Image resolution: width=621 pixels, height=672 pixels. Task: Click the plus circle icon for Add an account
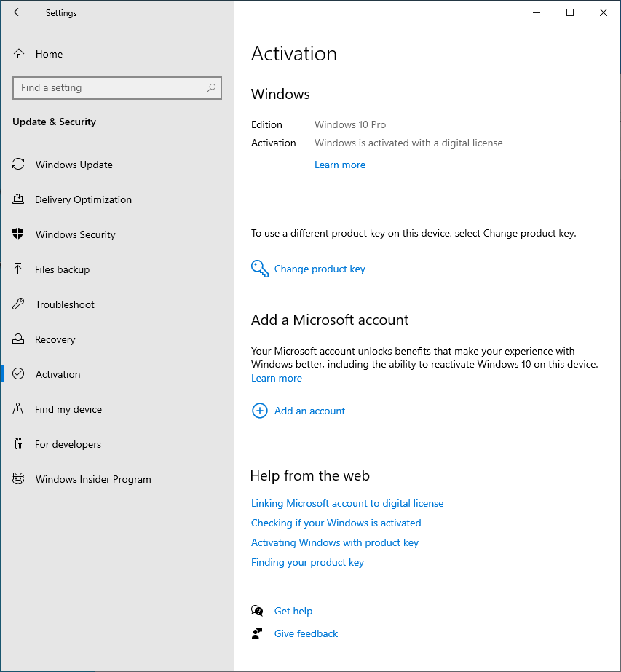(259, 411)
